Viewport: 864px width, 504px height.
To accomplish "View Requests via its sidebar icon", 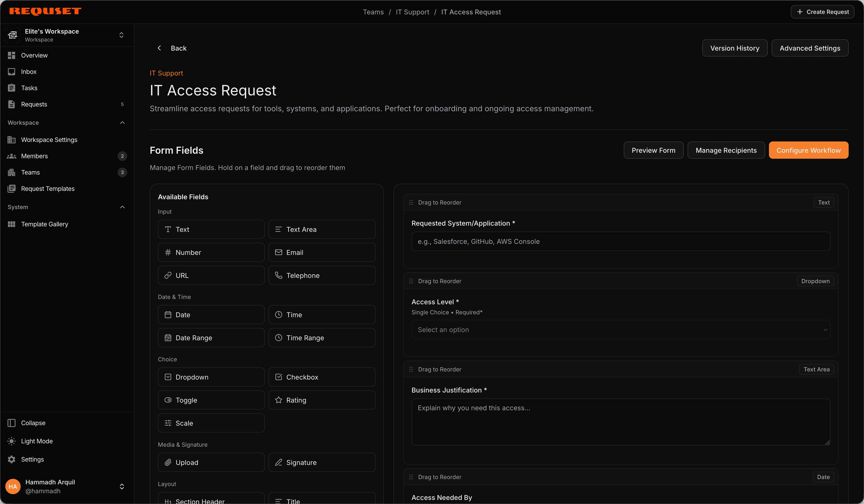I will [12, 104].
